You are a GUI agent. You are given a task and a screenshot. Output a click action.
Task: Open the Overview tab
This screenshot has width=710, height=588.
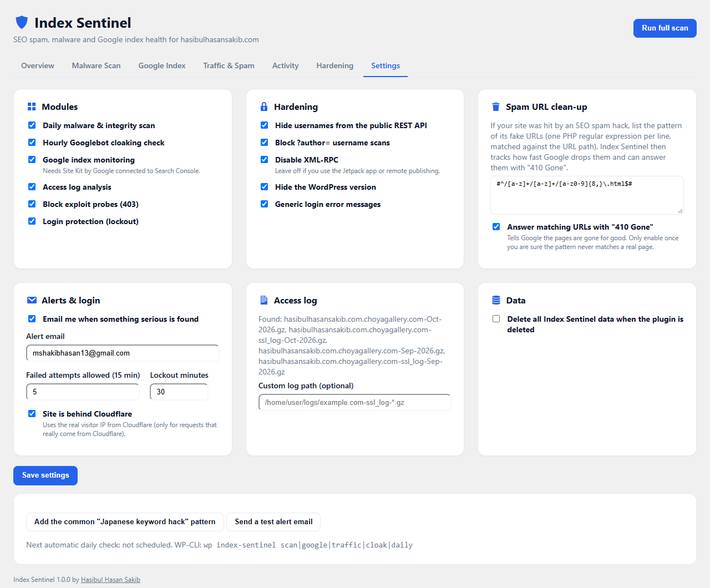click(x=38, y=65)
